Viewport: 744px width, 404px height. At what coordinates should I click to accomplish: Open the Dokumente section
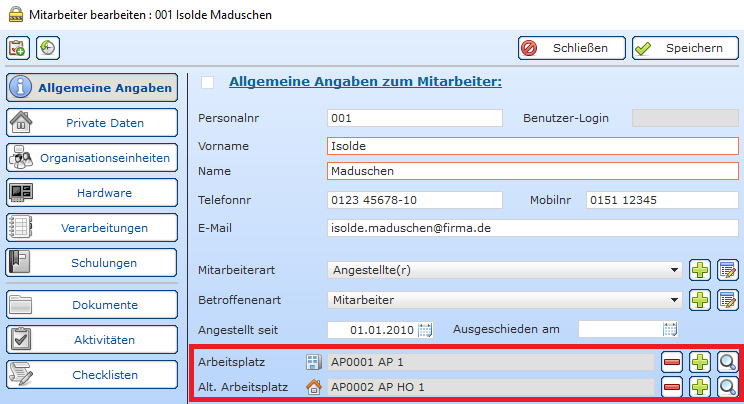point(92,305)
